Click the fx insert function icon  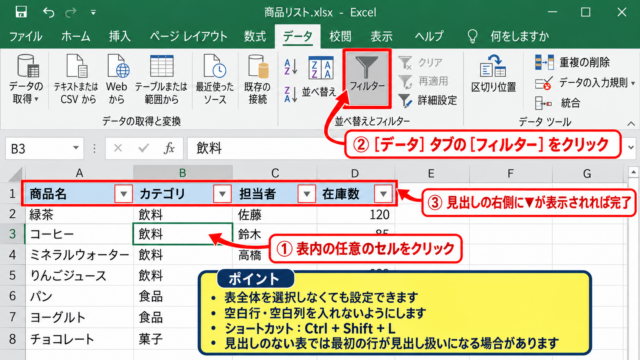click(x=169, y=148)
